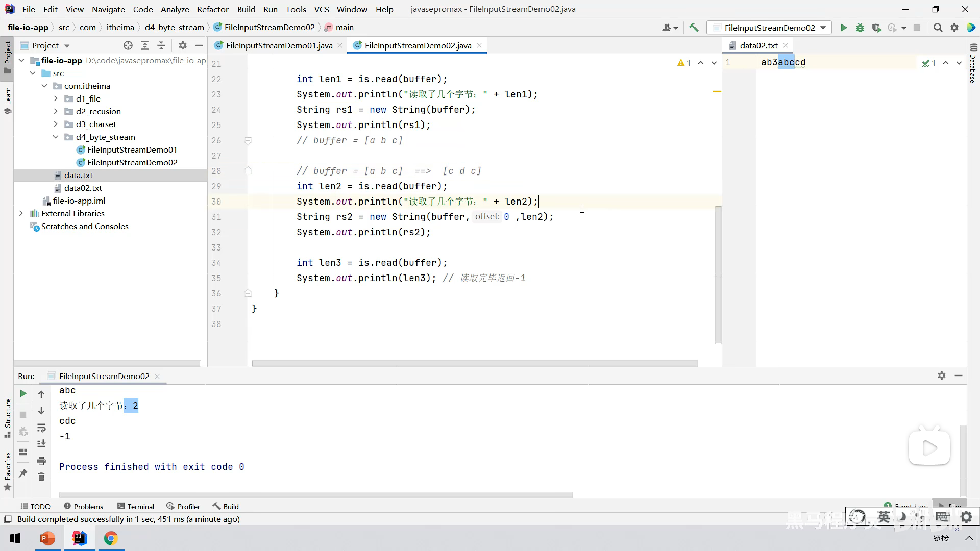
Task: Click the green Run button in top toolbar
Action: coord(844,28)
